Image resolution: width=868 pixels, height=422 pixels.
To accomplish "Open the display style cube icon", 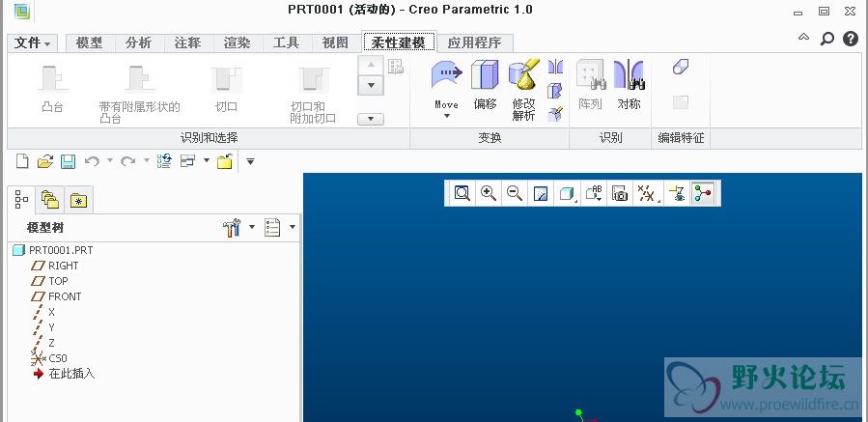I will [x=567, y=193].
